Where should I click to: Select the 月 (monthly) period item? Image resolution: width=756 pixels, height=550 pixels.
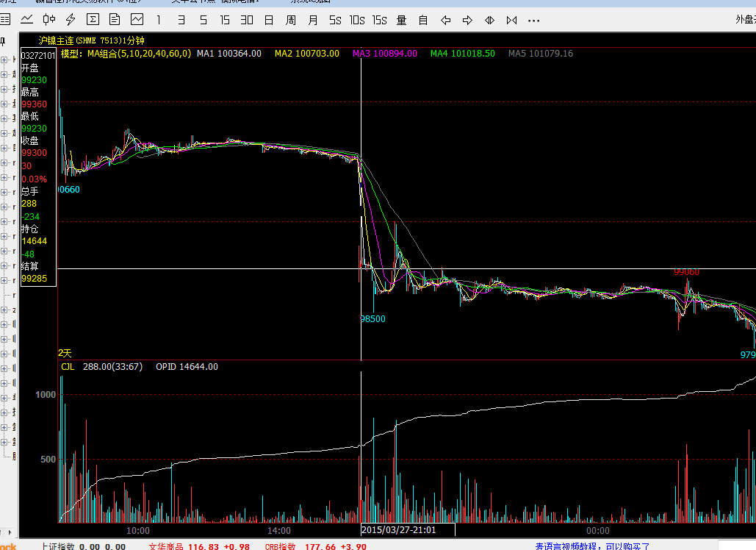pos(313,20)
